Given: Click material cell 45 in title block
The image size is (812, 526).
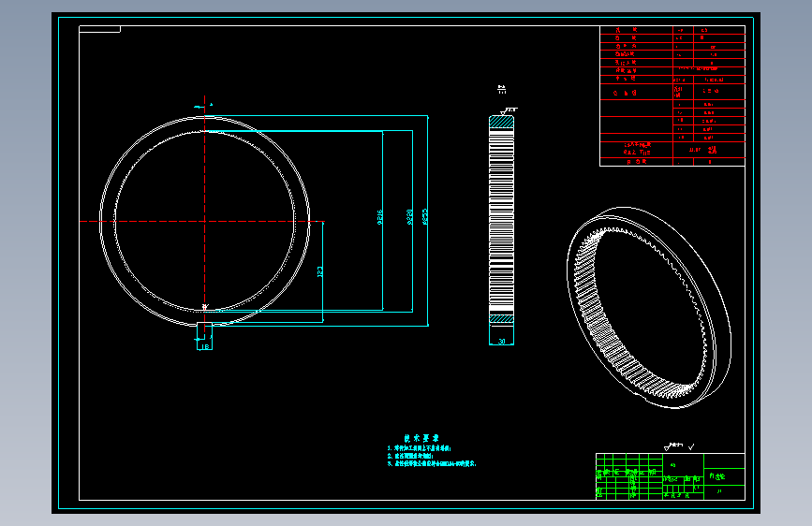Looking at the screenshot, I should click(683, 464).
